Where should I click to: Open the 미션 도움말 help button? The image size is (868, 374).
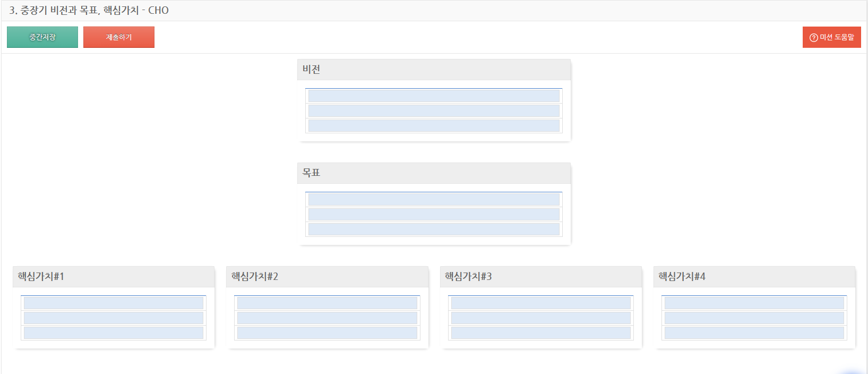831,37
